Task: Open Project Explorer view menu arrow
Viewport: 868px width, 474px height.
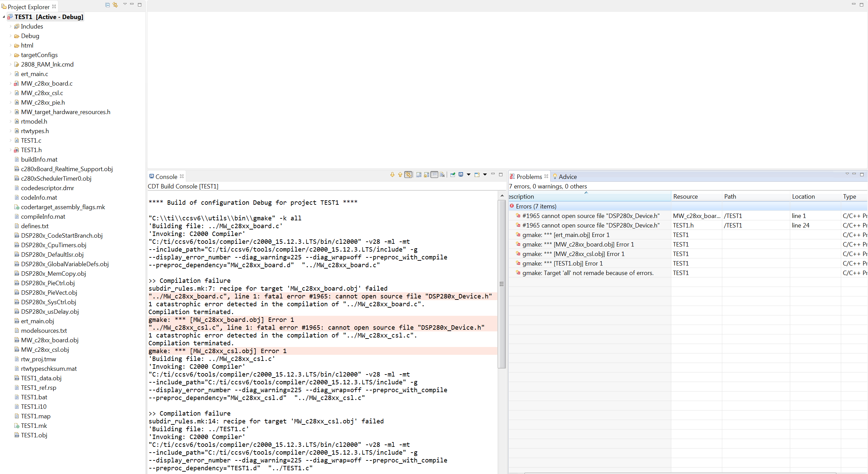Action: [x=125, y=4]
